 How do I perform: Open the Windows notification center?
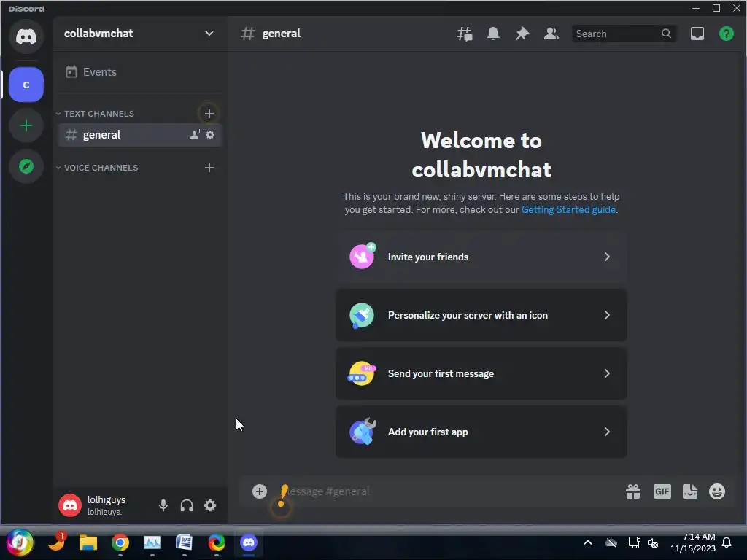click(727, 542)
